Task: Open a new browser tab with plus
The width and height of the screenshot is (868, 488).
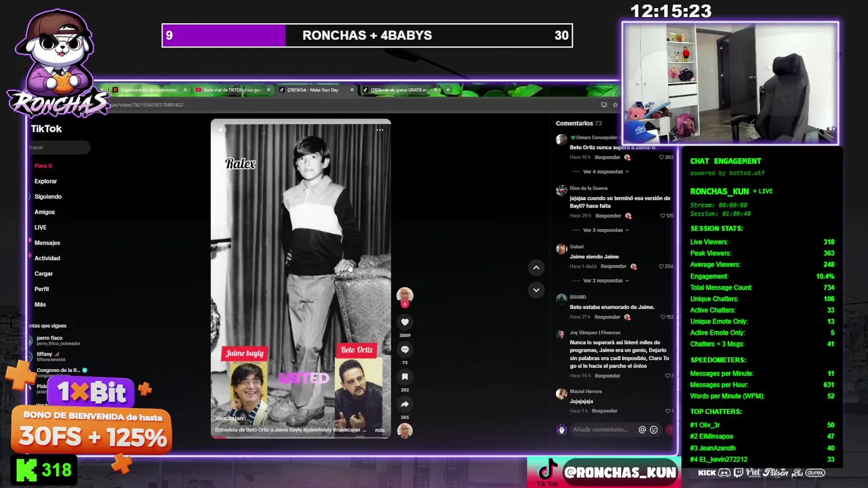Action: (448, 89)
